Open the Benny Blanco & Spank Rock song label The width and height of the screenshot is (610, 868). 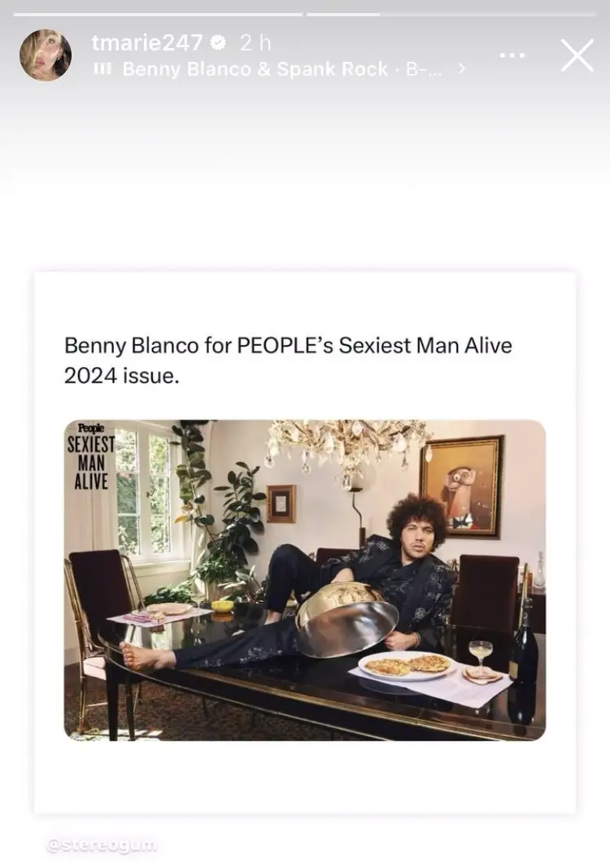(x=281, y=69)
